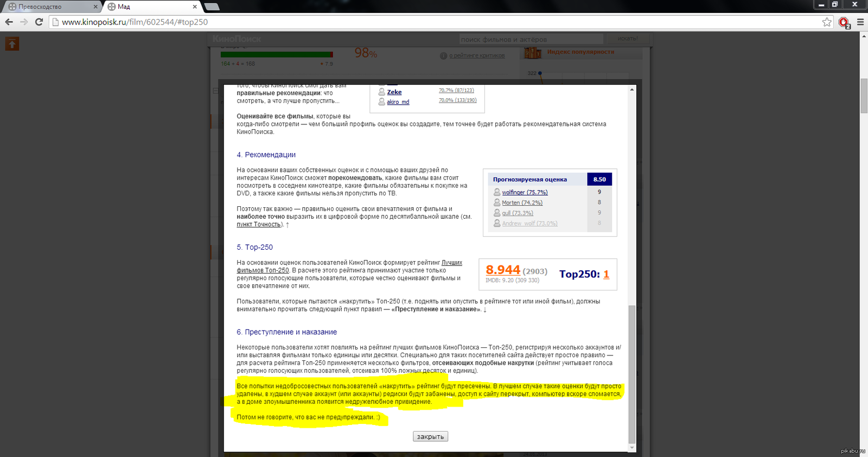
Task: Click the user icon next to wolfinger
Action: tap(497, 192)
